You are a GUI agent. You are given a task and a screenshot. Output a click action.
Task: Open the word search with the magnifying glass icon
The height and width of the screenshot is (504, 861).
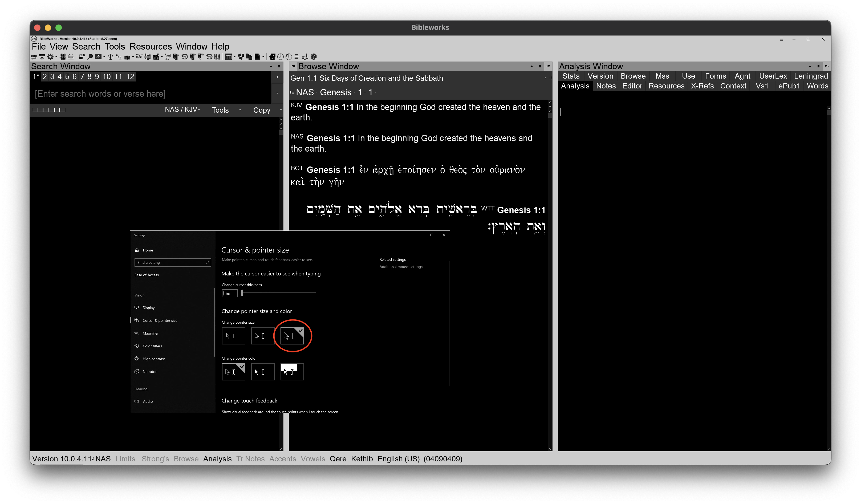(90, 57)
